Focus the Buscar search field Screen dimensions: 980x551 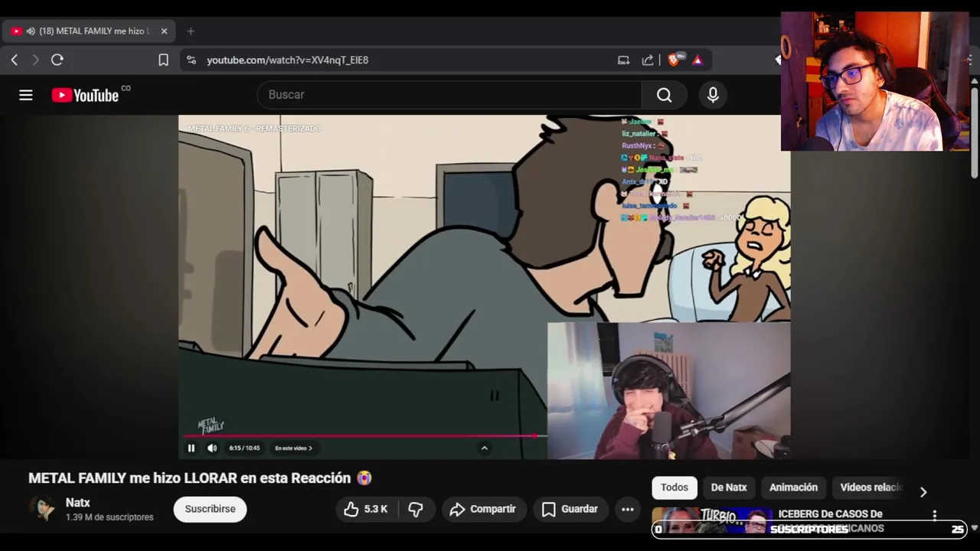point(449,95)
